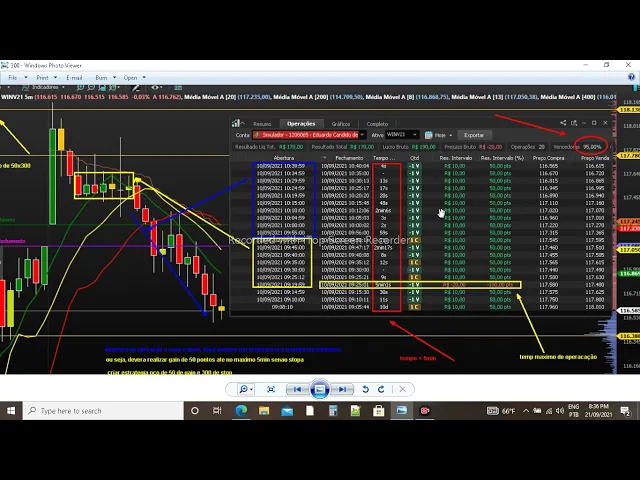Click the Photo Viewer taskbar icon
640x480 pixels.
(402, 411)
